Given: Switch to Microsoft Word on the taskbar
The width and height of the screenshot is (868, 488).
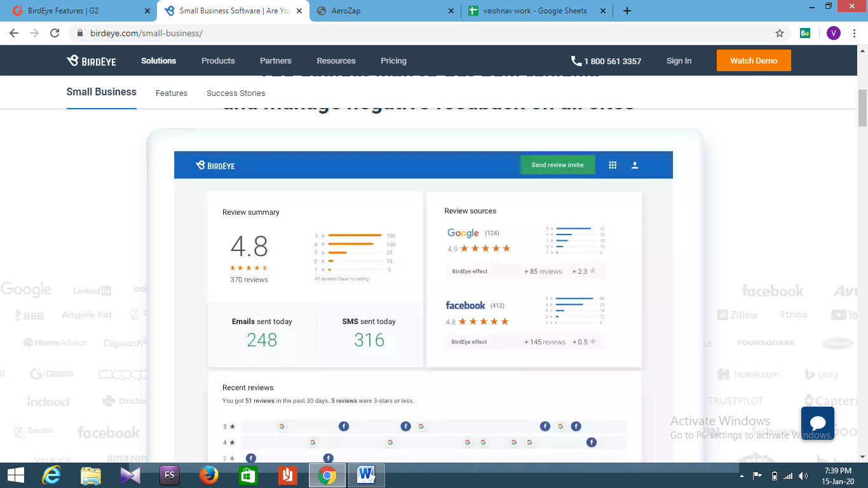Looking at the screenshot, I should point(367,475).
